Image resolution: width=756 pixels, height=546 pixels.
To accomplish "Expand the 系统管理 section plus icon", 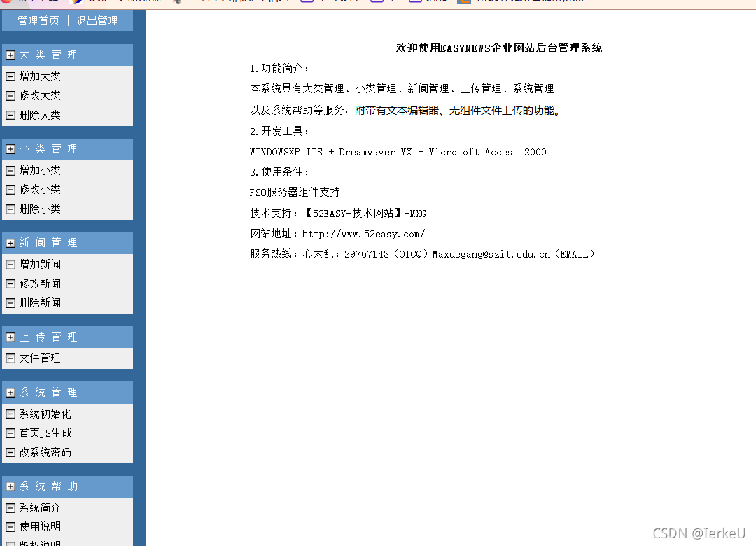I will point(10,393).
